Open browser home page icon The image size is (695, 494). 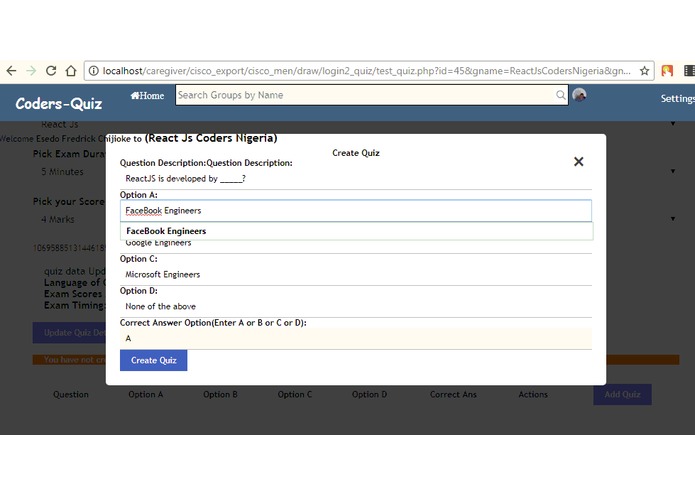(71, 71)
